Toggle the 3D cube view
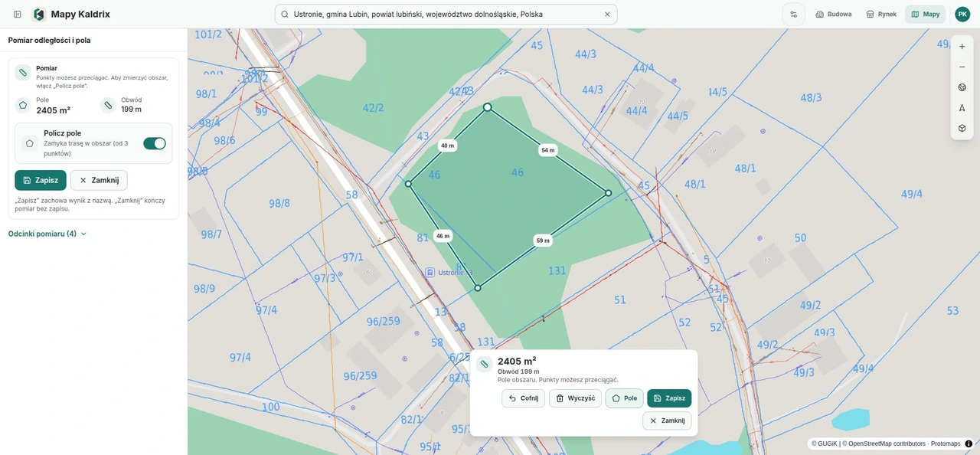Viewport: 980px width, 455px height. [x=962, y=128]
